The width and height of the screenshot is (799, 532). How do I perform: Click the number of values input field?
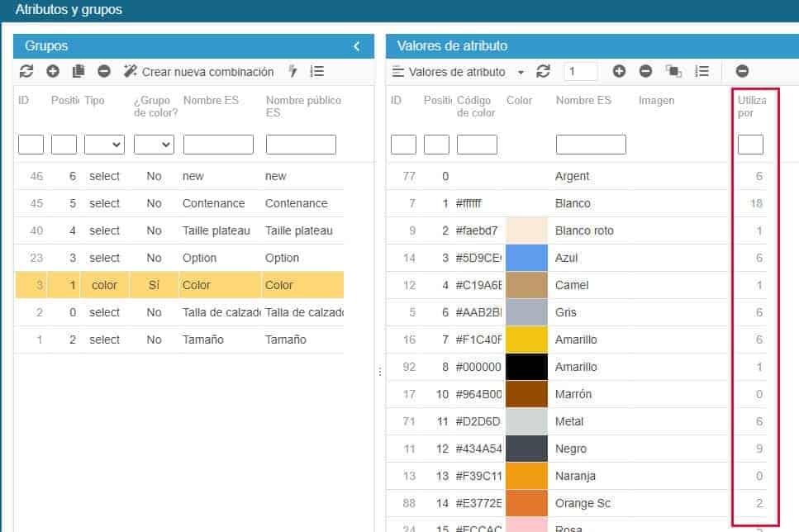pos(581,72)
